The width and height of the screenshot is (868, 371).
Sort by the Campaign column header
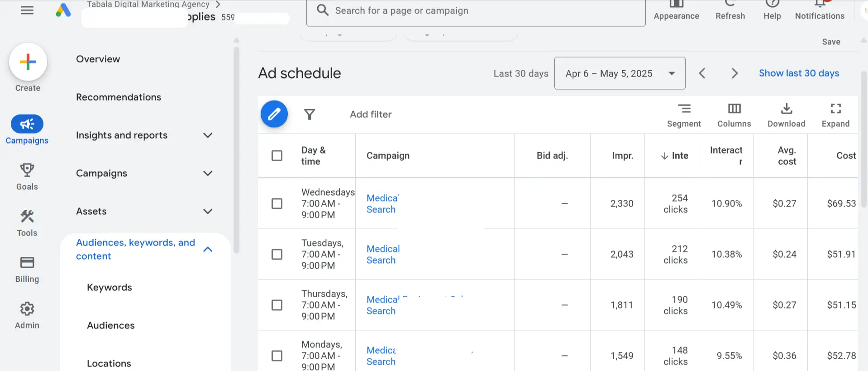388,156
